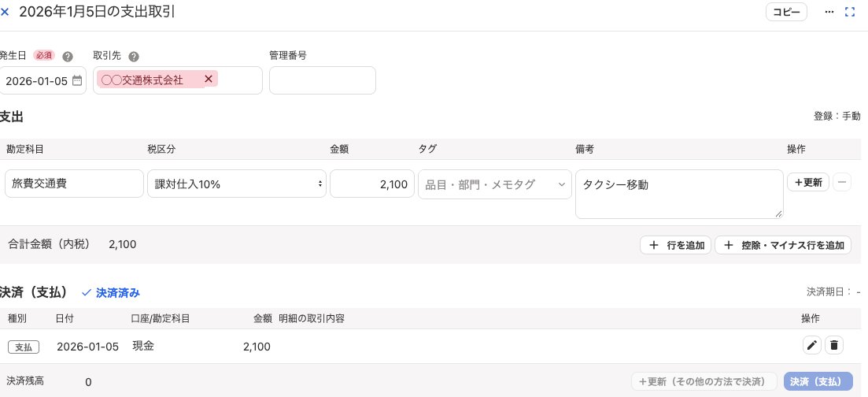868x397 pixels.
Task: Click the +更新 button in expense row
Action: [808, 182]
